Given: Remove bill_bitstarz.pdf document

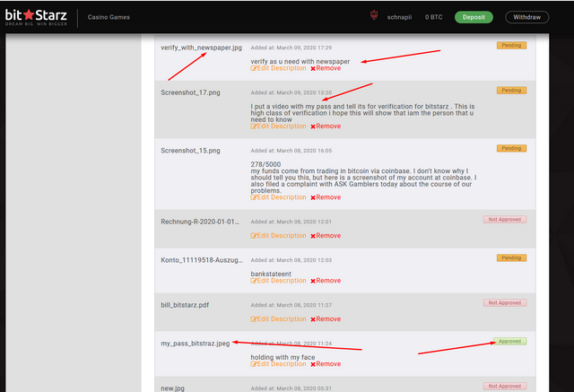Looking at the screenshot, I should [x=326, y=319].
